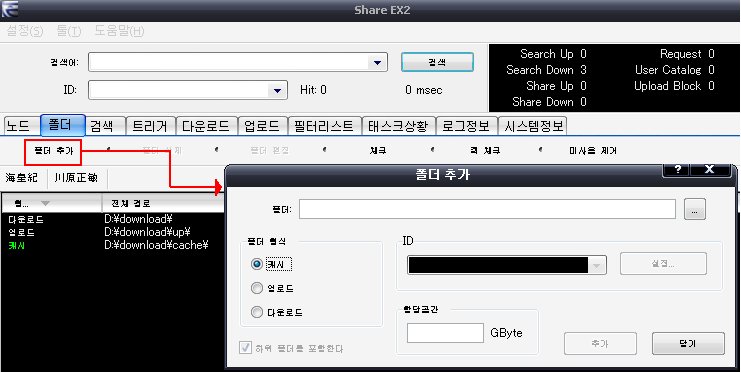
Task: Click the 설정... button in ID group
Action: (663, 264)
